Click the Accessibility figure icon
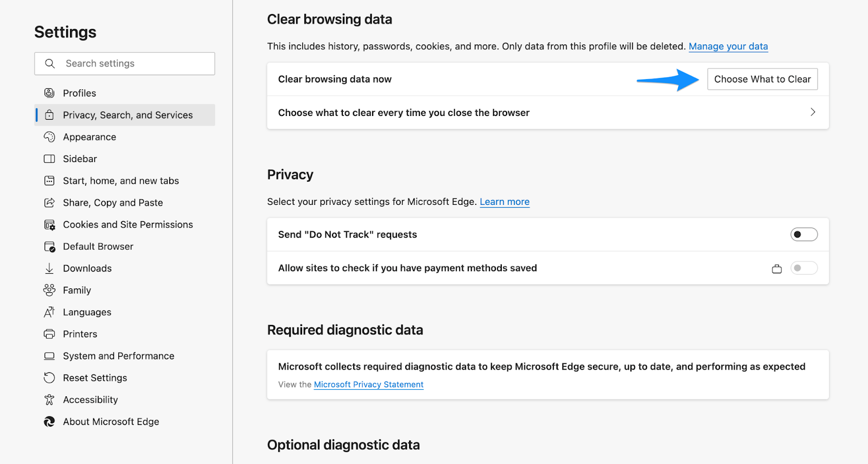 pyautogui.click(x=49, y=399)
